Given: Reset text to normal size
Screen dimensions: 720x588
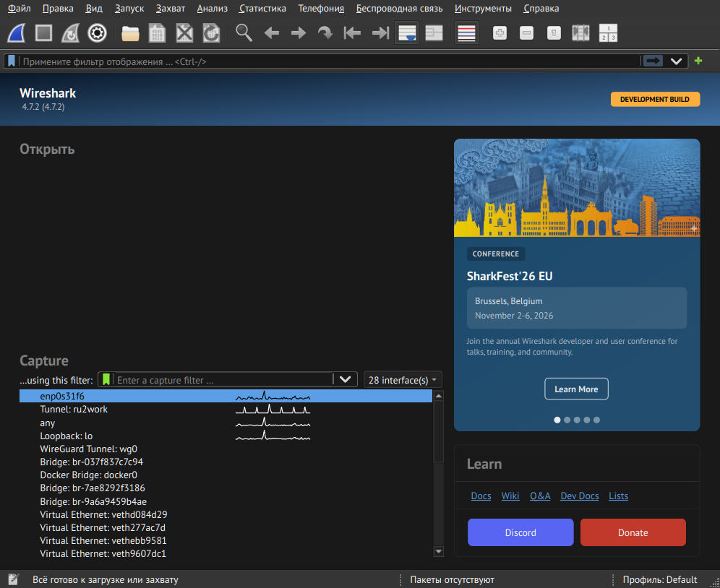Looking at the screenshot, I should 554,33.
